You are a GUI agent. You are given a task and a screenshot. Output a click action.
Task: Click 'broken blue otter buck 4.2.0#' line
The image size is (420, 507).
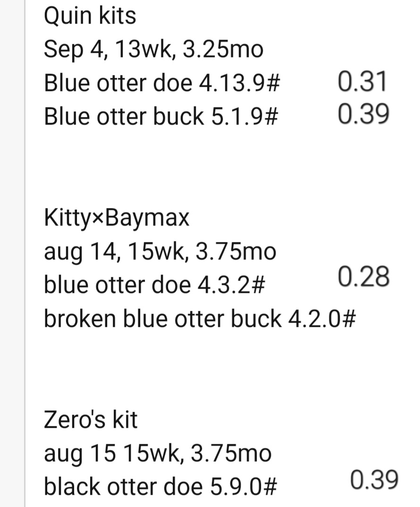click(200, 319)
